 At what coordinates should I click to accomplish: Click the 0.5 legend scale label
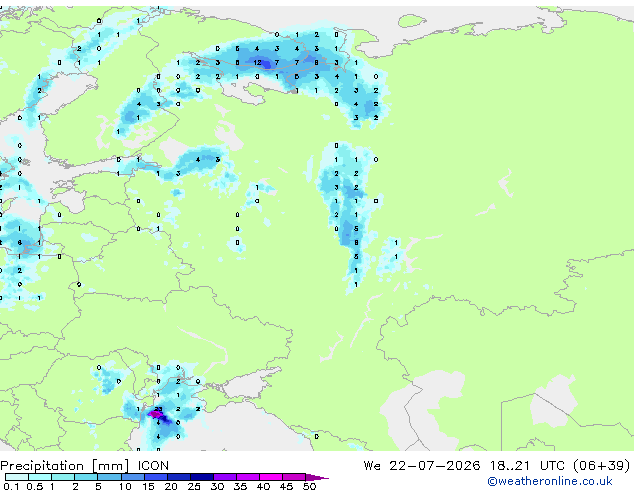35,486
